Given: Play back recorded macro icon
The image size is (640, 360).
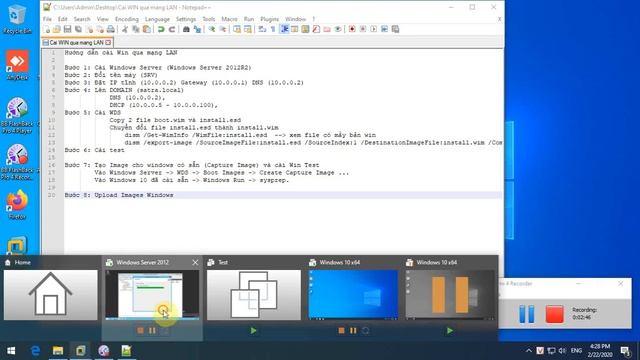Looking at the screenshot, I should pos(373,29).
